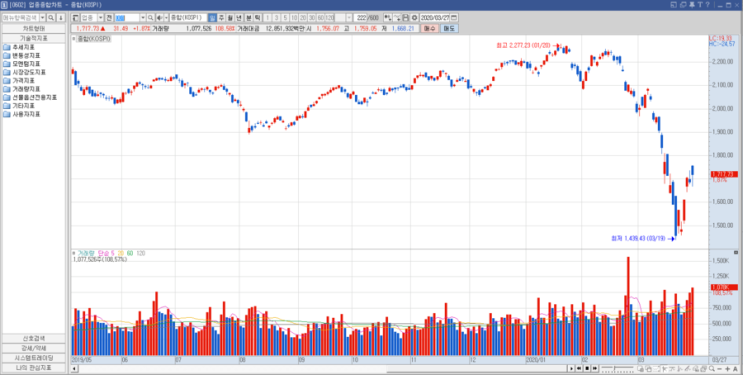This screenshot has height=375, width=743.
Task: Select the tick (틱) chart period
Action: point(257,18)
